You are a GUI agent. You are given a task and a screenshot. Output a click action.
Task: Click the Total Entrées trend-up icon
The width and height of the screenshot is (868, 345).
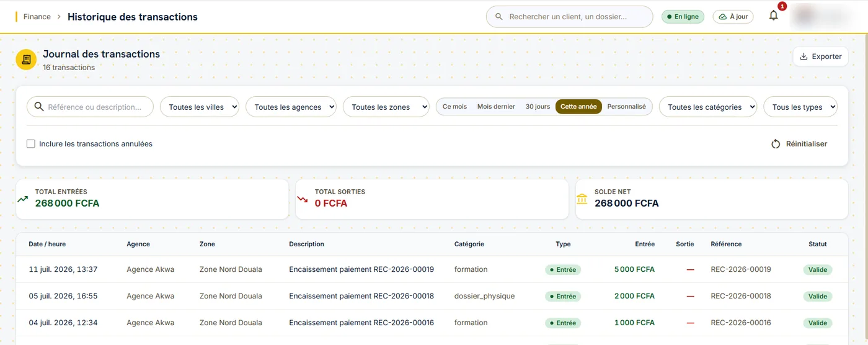pyautogui.click(x=23, y=199)
